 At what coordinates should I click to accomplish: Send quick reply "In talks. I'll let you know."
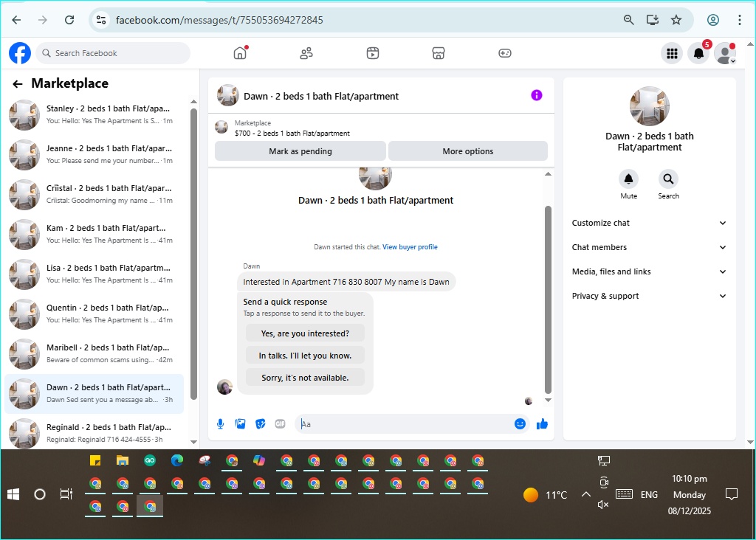coord(305,356)
